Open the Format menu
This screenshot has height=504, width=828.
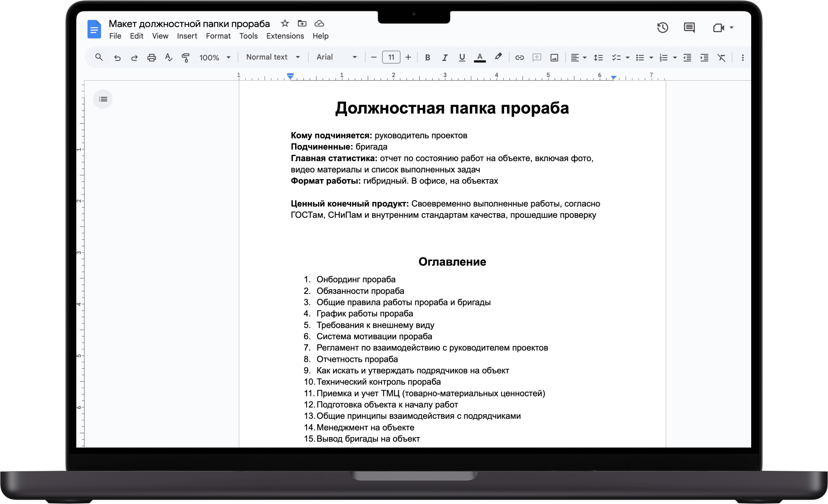pyautogui.click(x=218, y=36)
